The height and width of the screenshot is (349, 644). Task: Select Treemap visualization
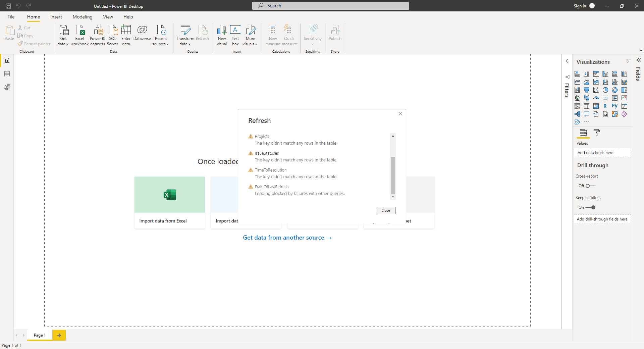[x=624, y=90]
